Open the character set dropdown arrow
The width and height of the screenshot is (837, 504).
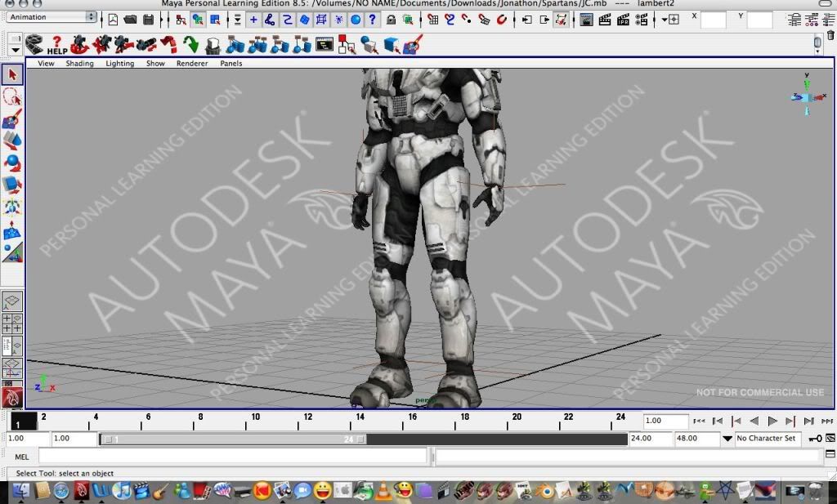coord(727,439)
